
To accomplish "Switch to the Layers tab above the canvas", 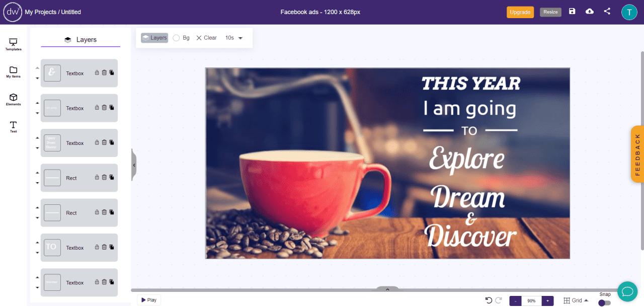I will [154, 37].
